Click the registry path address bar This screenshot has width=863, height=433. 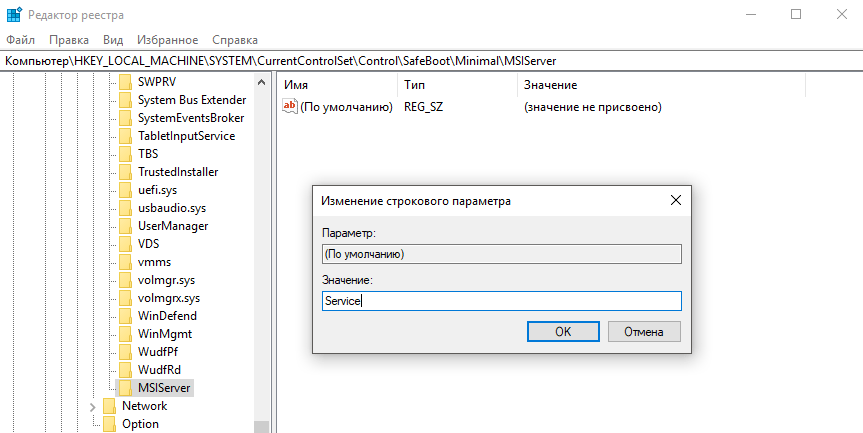[431, 61]
